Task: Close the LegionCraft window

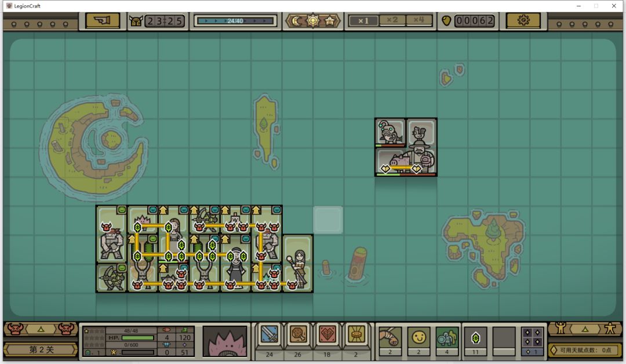Action: (x=614, y=6)
